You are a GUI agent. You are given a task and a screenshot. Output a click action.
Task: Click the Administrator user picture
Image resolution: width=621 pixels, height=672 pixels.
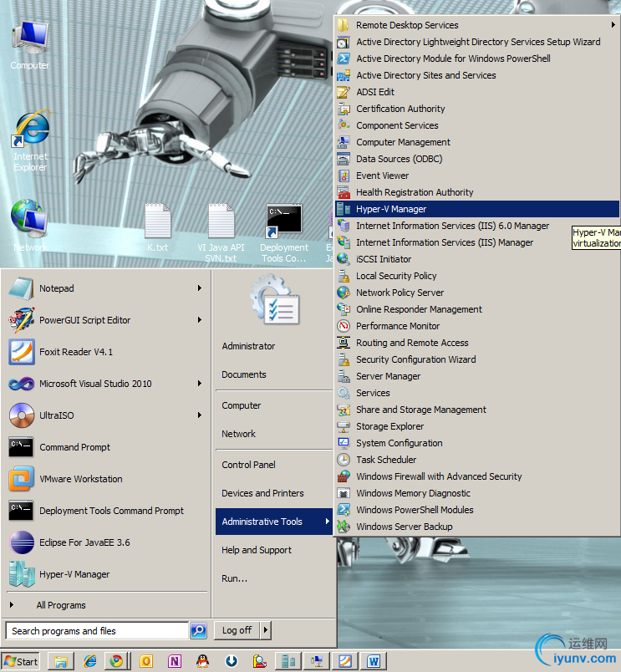(x=275, y=300)
